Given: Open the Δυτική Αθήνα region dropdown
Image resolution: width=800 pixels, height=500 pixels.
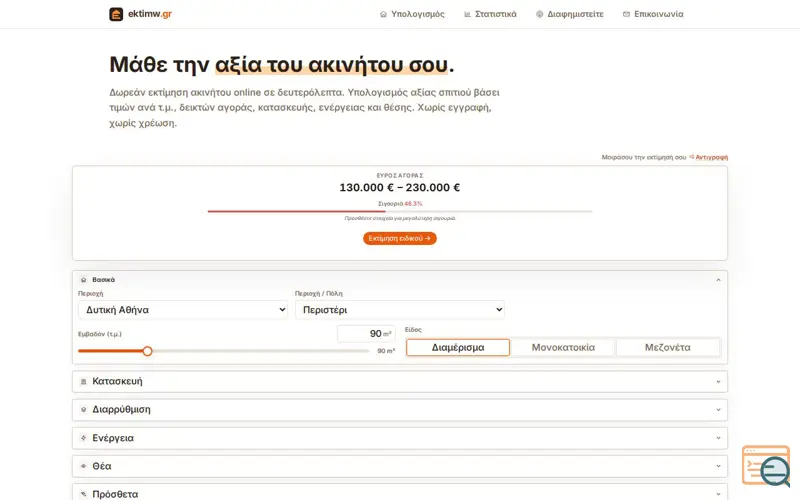Looking at the screenshot, I should (183, 310).
